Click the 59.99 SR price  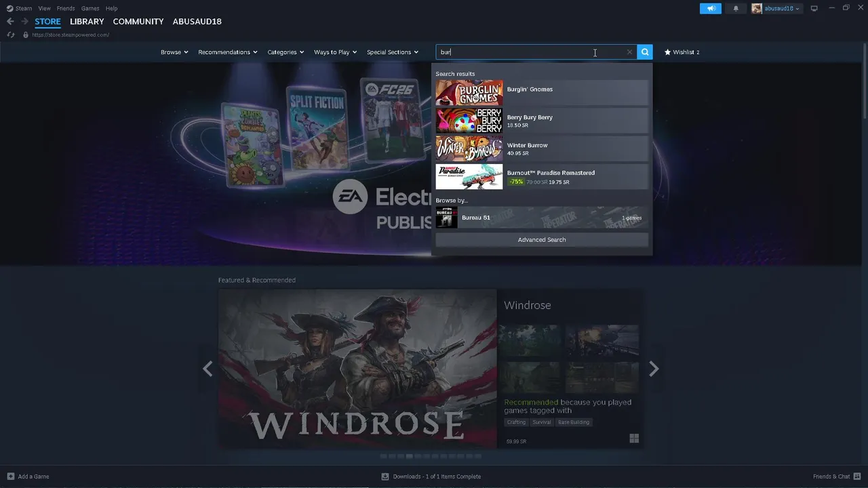[x=516, y=441]
